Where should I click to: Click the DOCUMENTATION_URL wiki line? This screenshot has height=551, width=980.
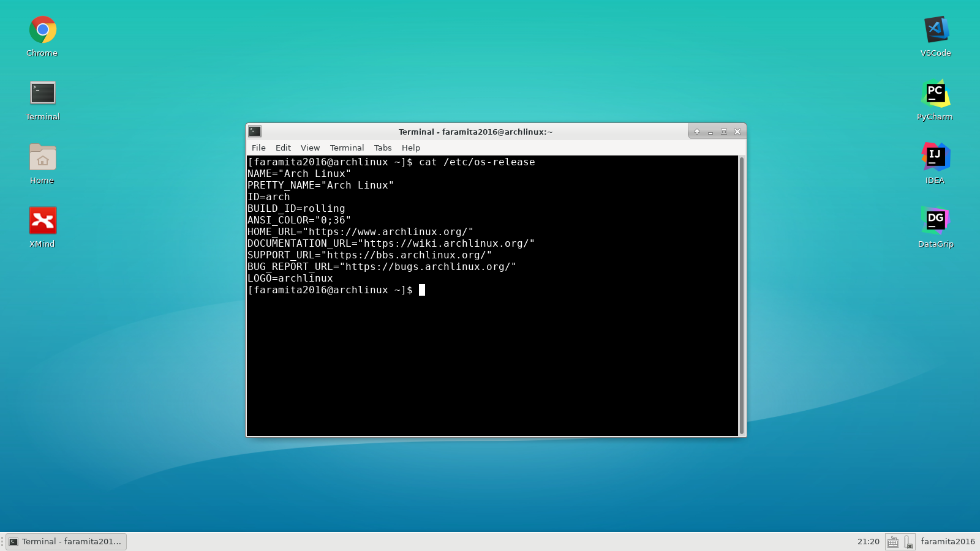pos(391,244)
